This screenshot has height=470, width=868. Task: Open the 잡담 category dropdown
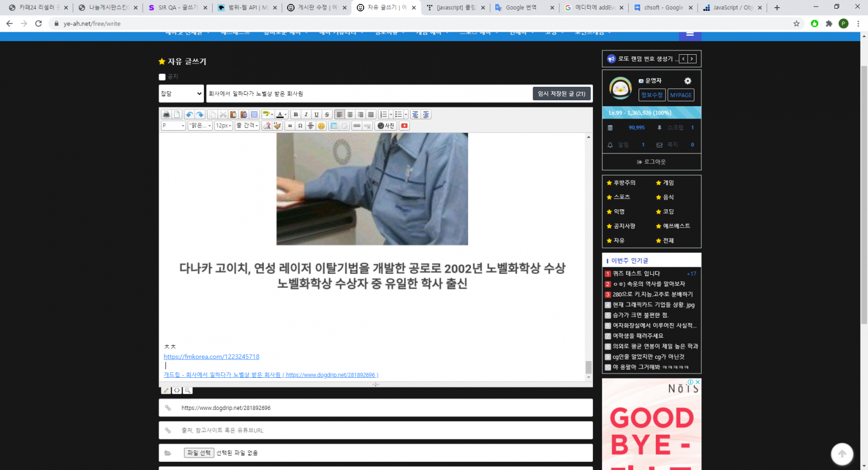[x=181, y=94]
